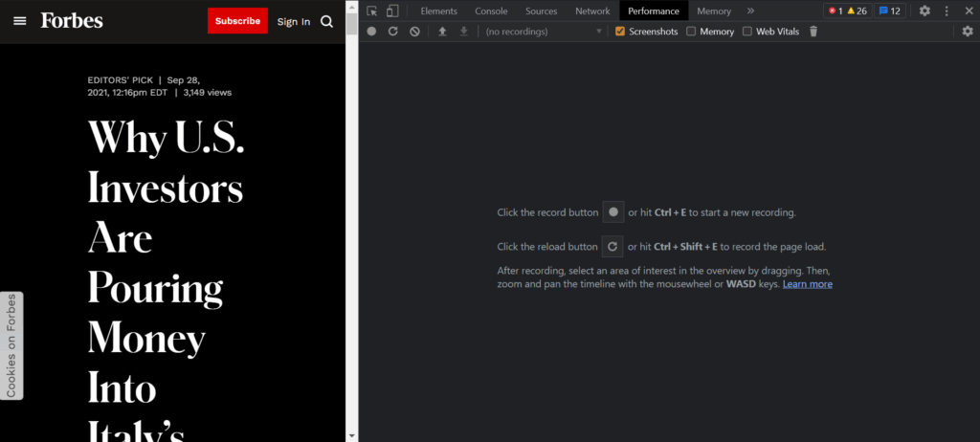Select the Performance tab
This screenshot has height=442, width=980.
pyautogui.click(x=654, y=11)
